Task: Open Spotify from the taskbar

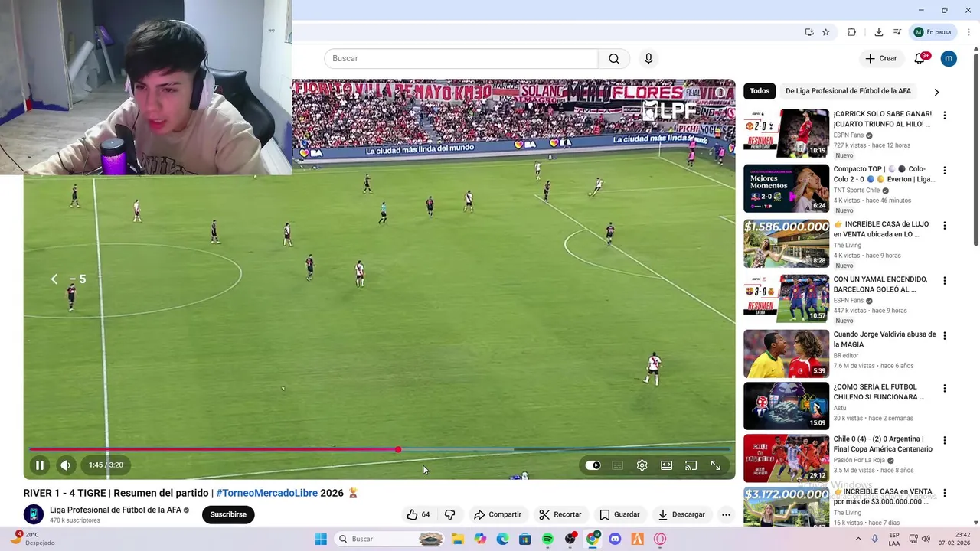Action: click(x=547, y=539)
